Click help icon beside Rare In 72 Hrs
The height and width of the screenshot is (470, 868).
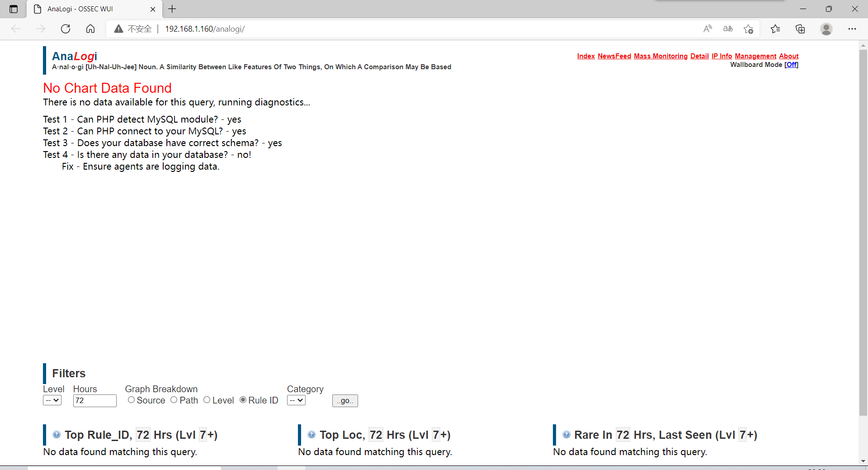coord(566,434)
